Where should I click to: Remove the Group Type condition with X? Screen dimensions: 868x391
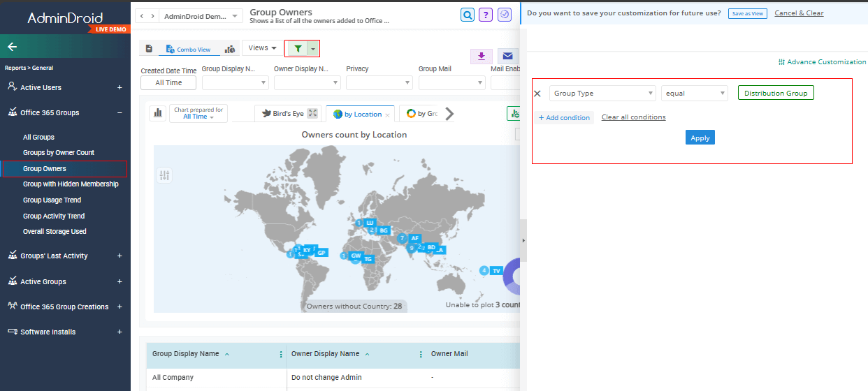point(537,94)
